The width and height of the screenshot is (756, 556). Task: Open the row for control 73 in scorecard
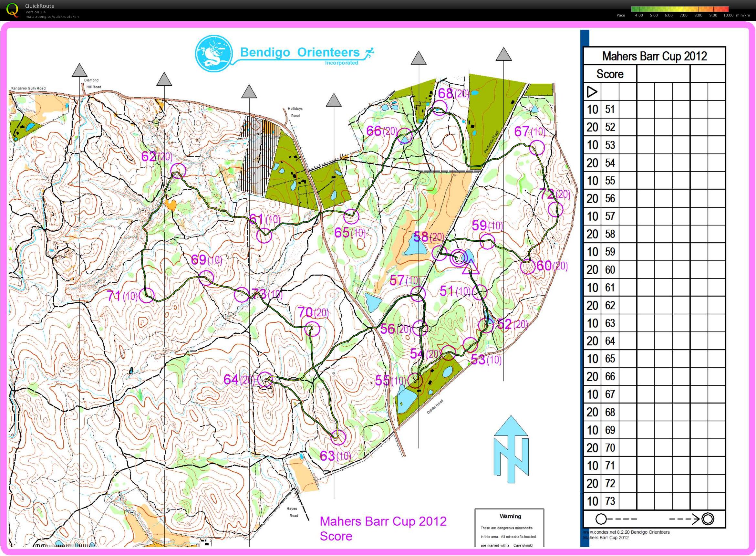611,501
